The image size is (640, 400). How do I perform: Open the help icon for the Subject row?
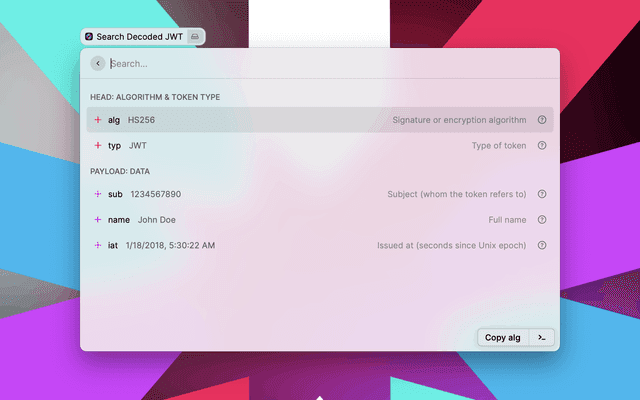pyautogui.click(x=542, y=194)
